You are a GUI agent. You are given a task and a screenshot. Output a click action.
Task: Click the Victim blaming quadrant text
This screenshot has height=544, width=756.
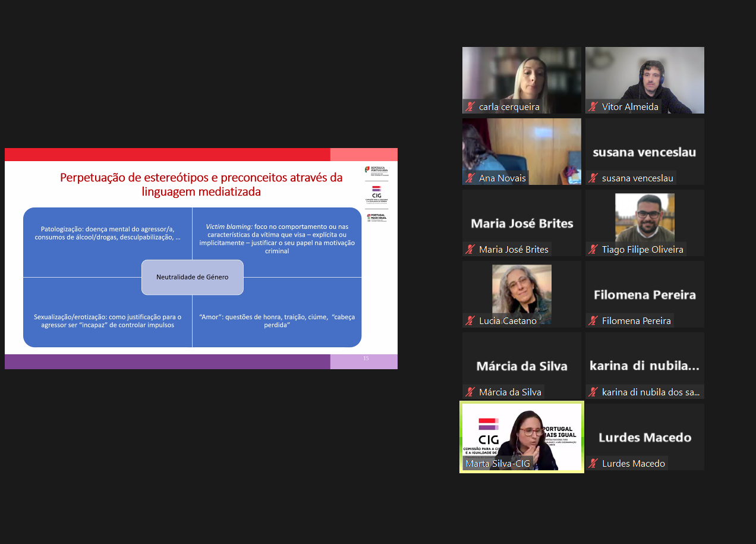coord(277,239)
